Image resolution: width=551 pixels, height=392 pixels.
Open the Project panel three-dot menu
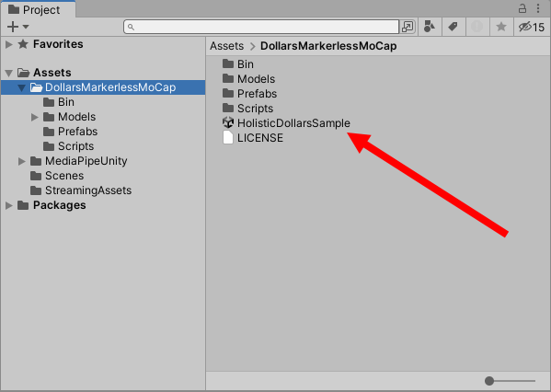(538, 8)
